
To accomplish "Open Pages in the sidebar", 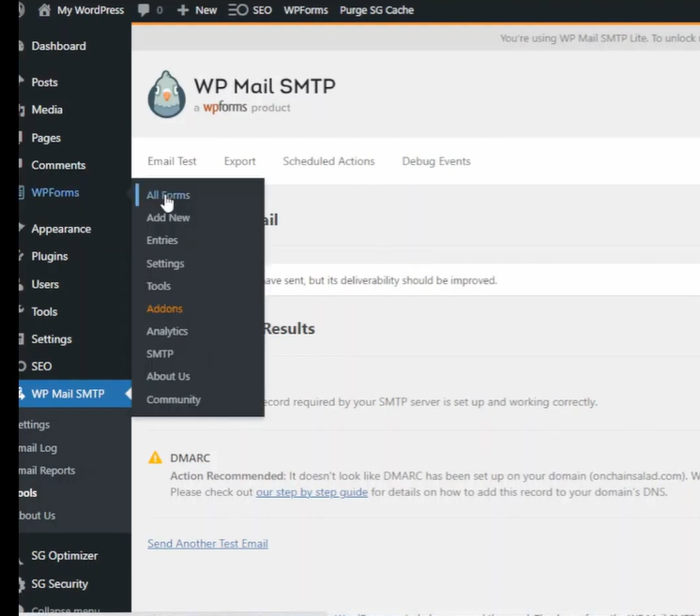I will 46,138.
